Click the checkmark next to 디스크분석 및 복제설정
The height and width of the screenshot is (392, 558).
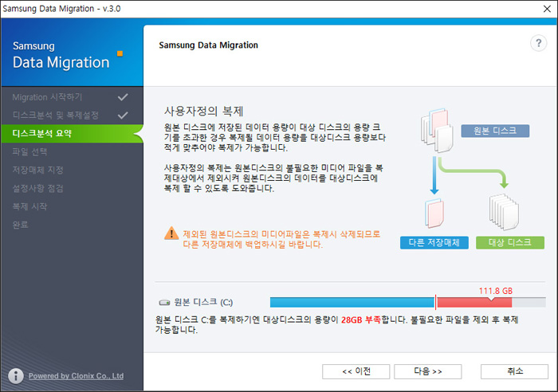coord(123,116)
